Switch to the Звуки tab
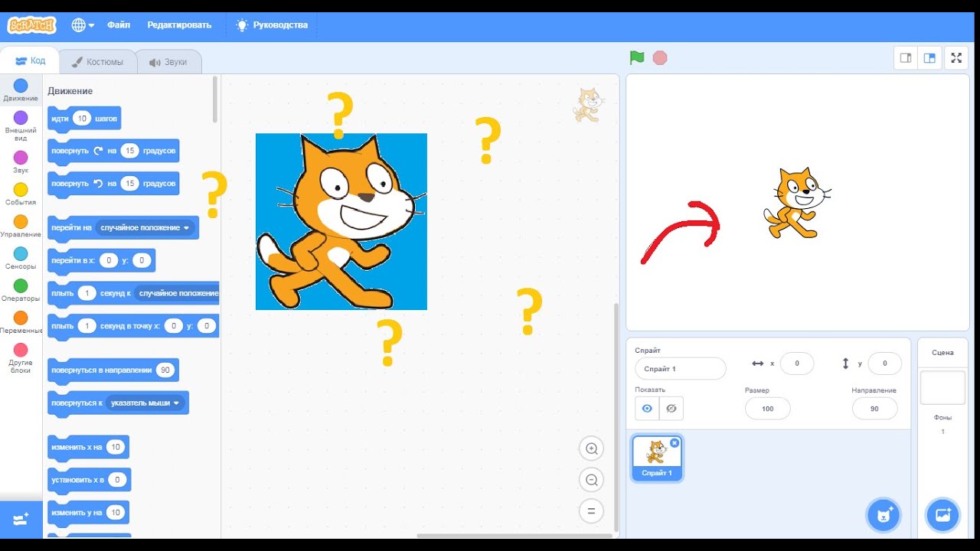The width and height of the screenshot is (980, 551). coord(168,62)
